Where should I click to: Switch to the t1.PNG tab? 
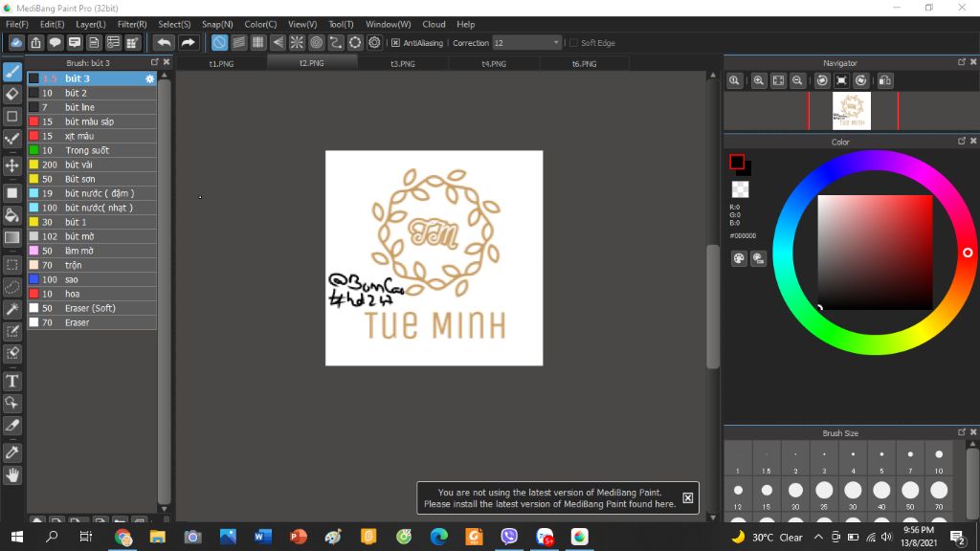coord(221,64)
